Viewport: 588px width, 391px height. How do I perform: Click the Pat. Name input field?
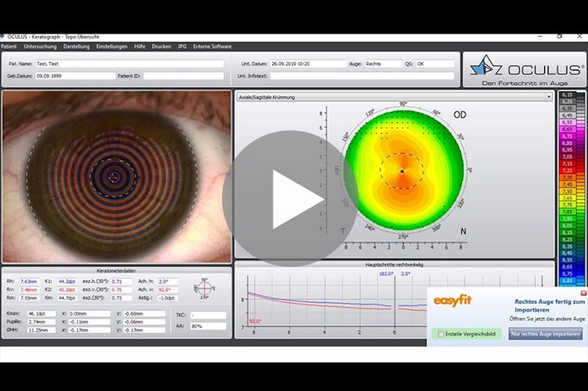pyautogui.click(x=130, y=63)
